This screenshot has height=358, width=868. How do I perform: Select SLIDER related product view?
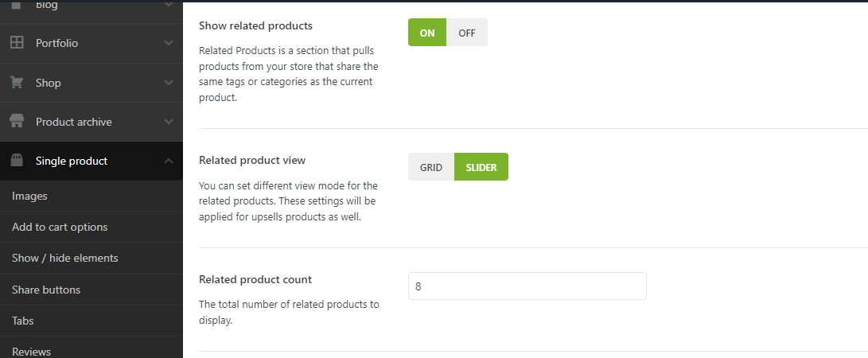[481, 167]
